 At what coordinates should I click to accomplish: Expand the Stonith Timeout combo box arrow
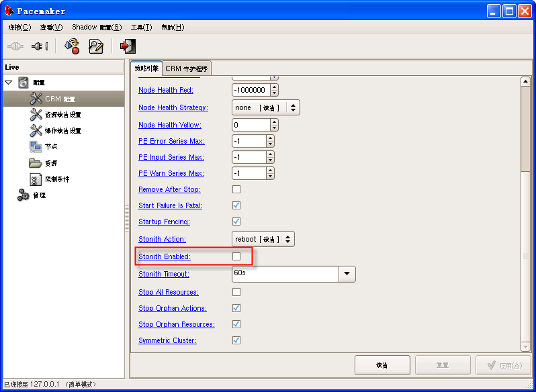coord(347,274)
